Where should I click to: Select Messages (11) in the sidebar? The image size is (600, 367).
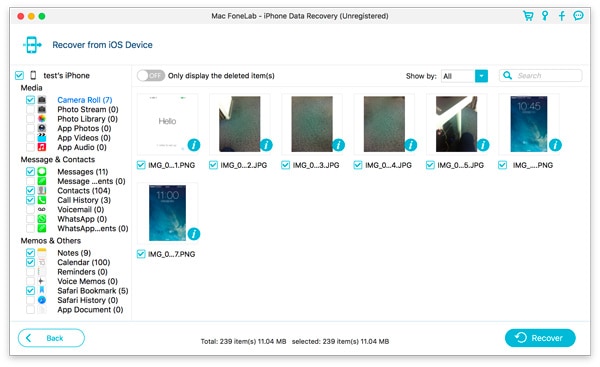82,171
